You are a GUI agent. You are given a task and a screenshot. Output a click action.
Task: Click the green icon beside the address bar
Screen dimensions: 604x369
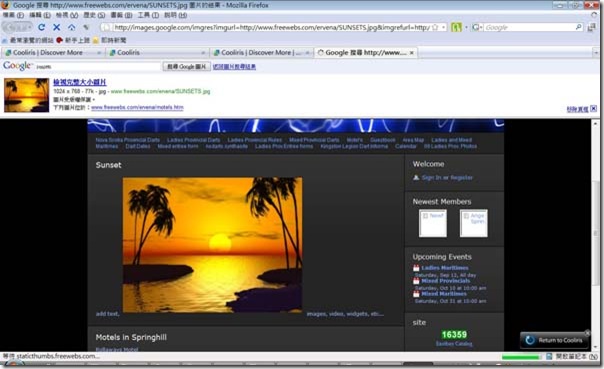click(x=456, y=27)
